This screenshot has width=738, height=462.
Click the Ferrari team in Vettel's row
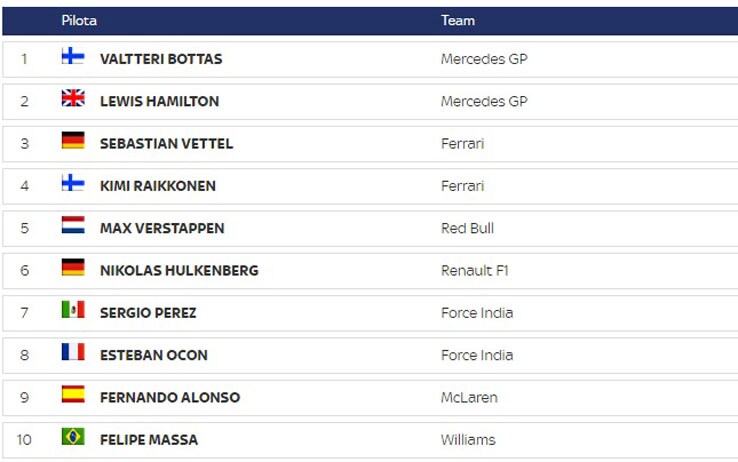463,143
